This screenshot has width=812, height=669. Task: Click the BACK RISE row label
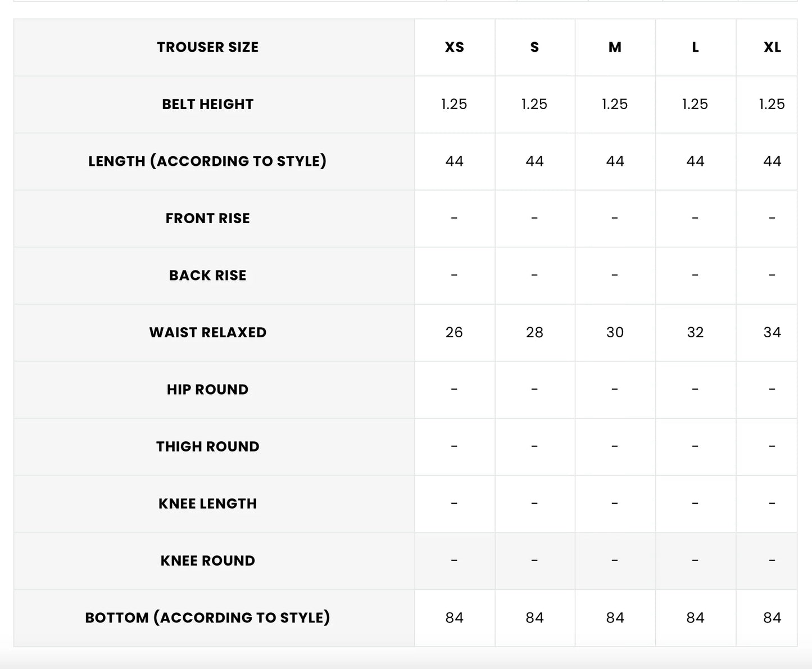(x=207, y=275)
